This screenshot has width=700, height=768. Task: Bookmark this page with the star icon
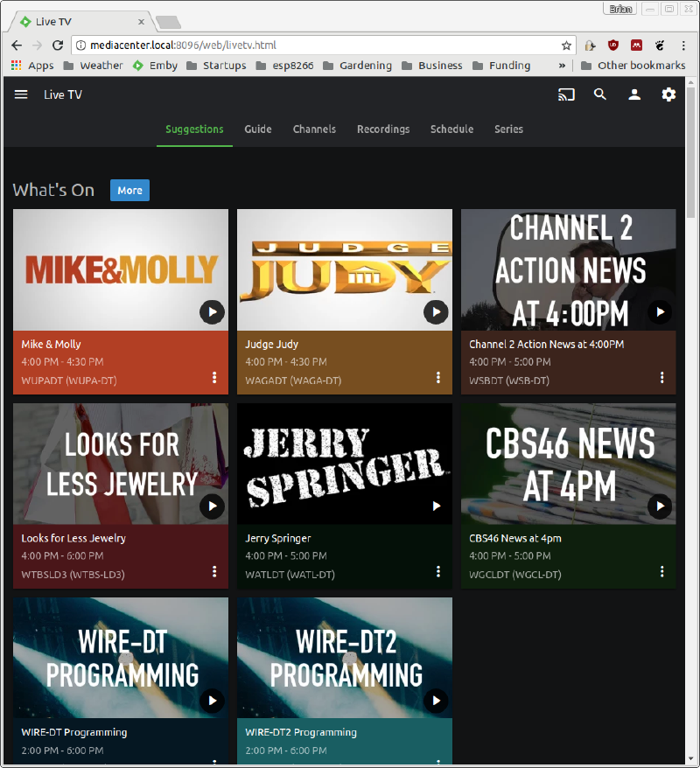tap(566, 45)
